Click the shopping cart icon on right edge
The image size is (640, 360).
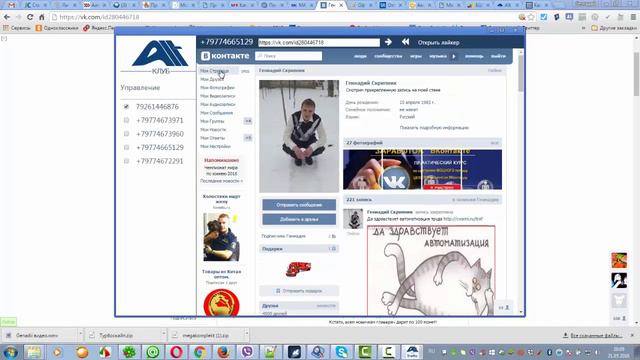click(x=619, y=300)
